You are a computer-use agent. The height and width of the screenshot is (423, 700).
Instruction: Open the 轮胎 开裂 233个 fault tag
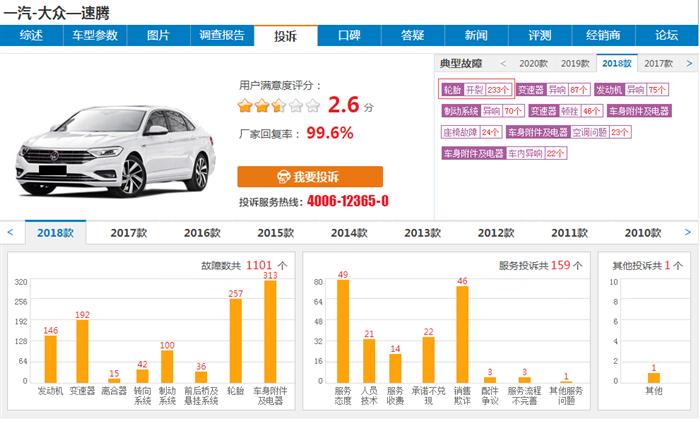476,90
